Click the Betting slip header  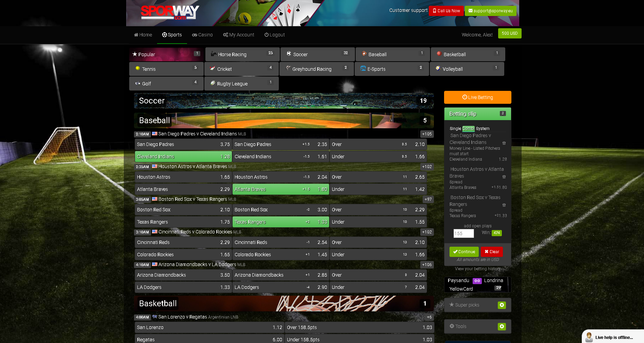click(x=477, y=114)
